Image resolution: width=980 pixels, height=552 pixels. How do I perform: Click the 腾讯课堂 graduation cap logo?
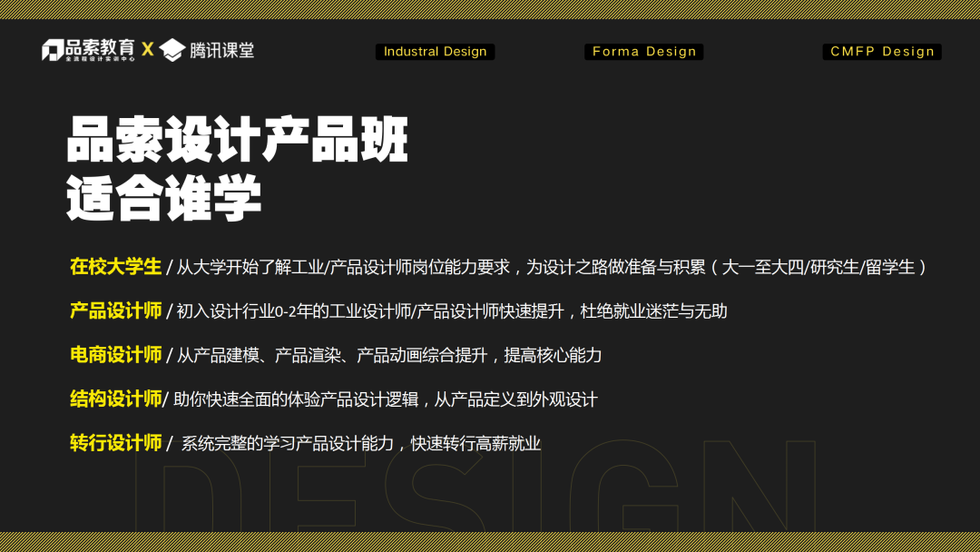(x=171, y=50)
